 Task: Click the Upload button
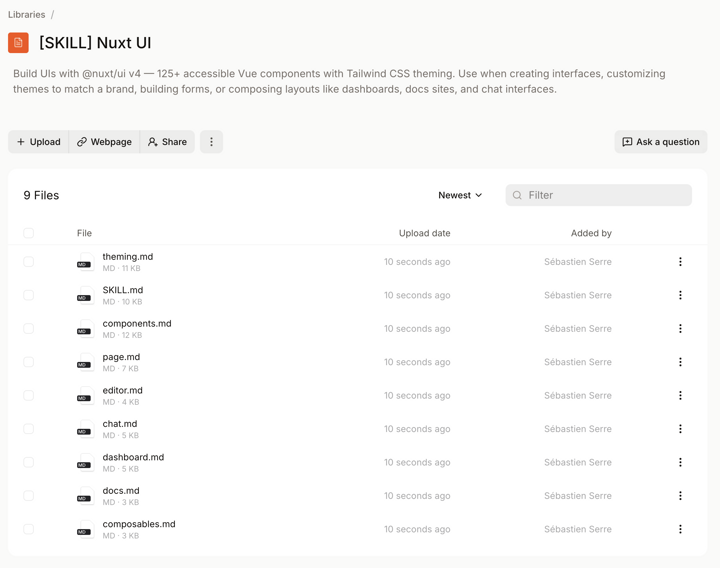point(39,142)
